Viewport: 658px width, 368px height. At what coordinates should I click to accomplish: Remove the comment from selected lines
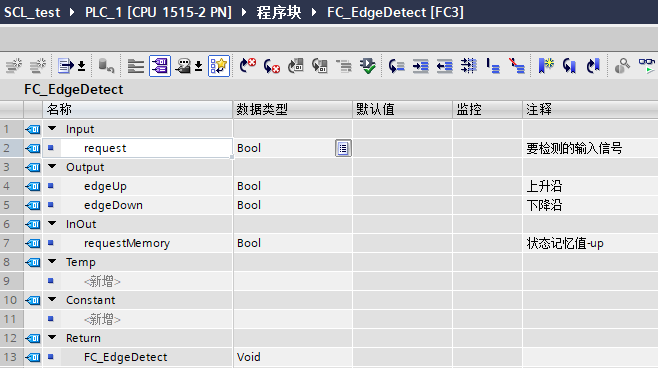point(517,66)
